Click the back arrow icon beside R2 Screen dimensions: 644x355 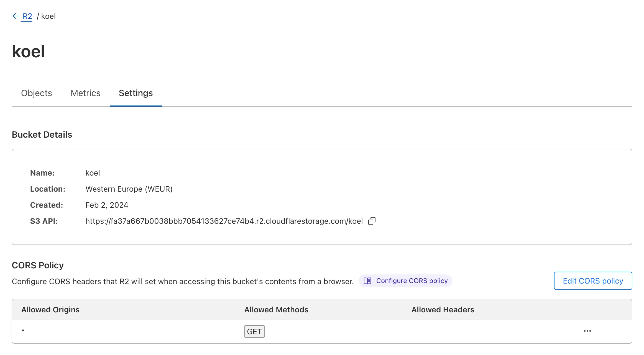16,16
